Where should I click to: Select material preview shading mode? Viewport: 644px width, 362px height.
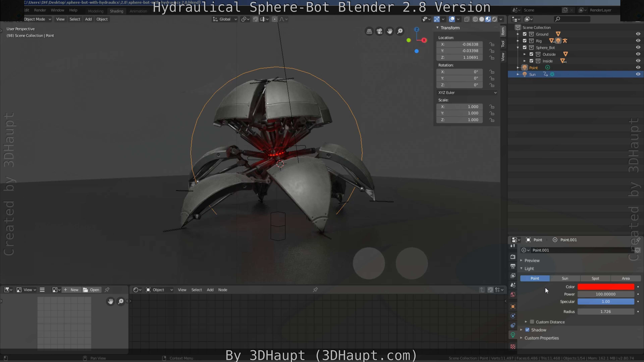pos(488,19)
